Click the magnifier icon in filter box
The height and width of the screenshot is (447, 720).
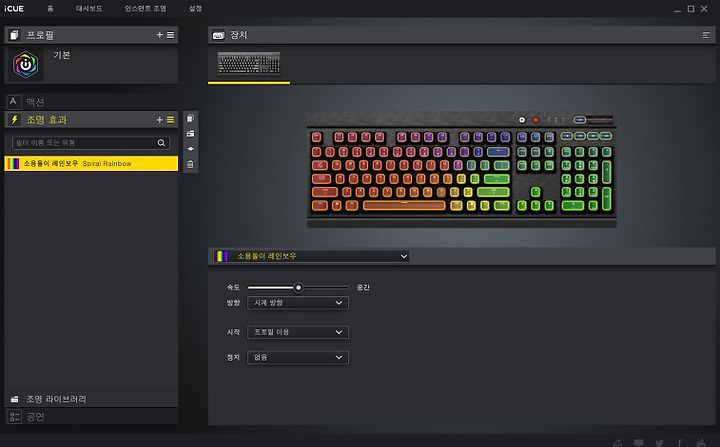tap(161, 143)
